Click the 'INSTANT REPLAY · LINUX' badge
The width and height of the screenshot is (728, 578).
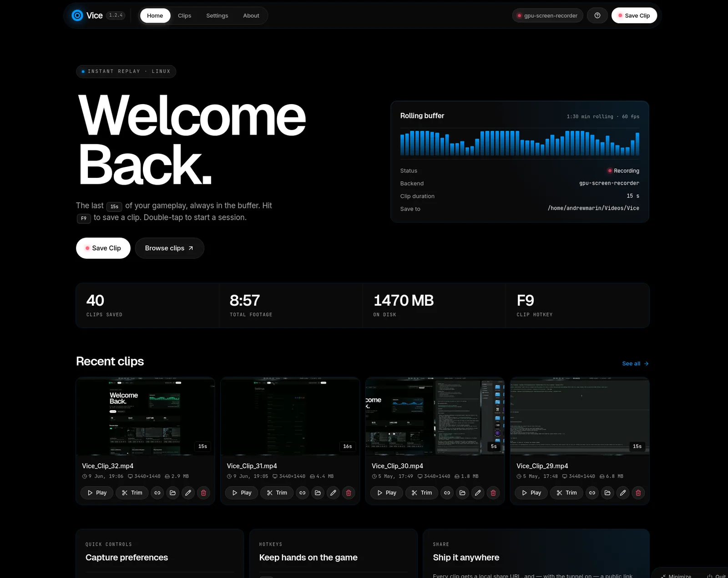(x=126, y=71)
